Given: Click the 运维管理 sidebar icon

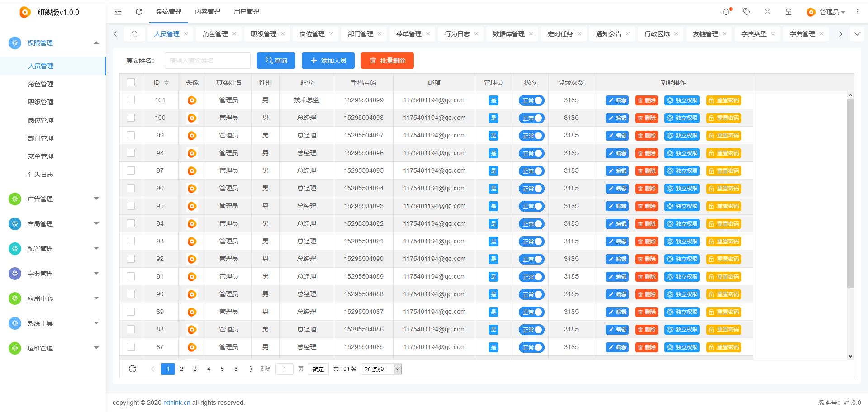Looking at the screenshot, I should 15,348.
